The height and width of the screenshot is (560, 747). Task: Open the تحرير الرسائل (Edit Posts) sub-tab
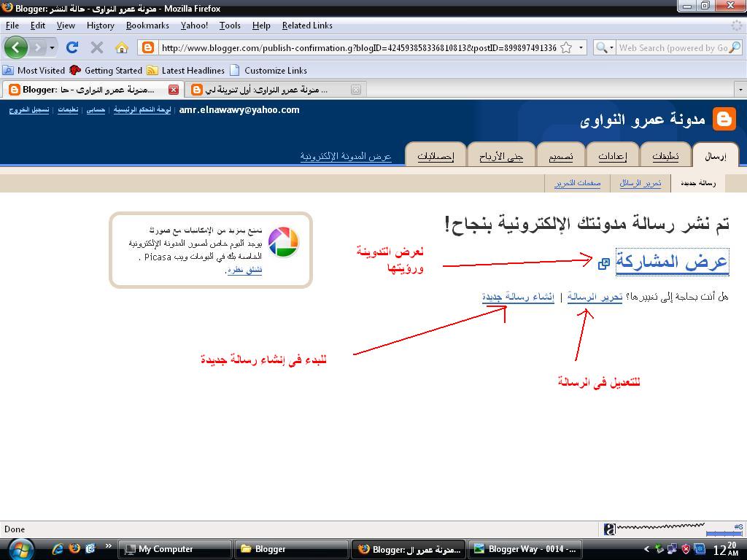point(640,183)
